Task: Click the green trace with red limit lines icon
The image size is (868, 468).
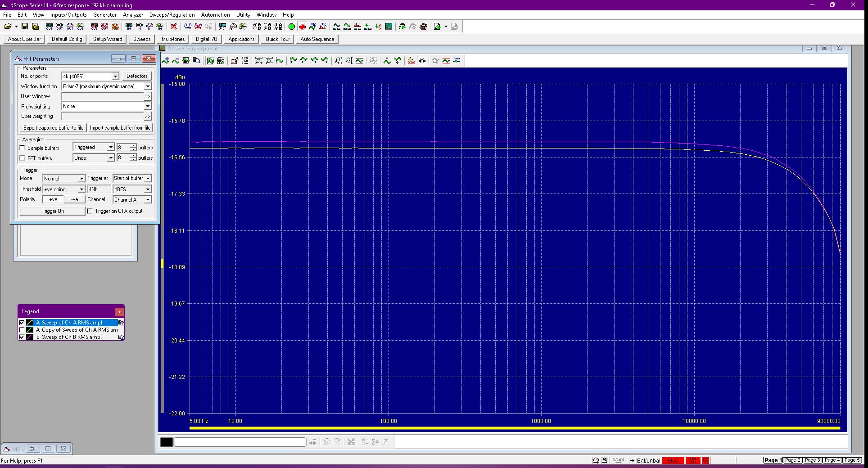Action: click(446, 61)
